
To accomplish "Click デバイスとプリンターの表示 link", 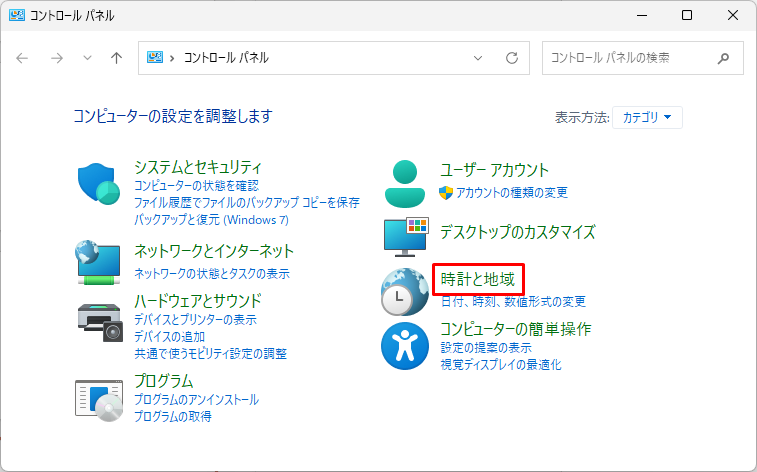I will tap(195, 320).
